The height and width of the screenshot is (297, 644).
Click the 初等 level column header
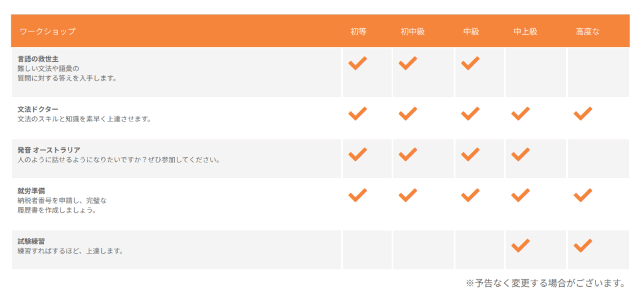358,31
